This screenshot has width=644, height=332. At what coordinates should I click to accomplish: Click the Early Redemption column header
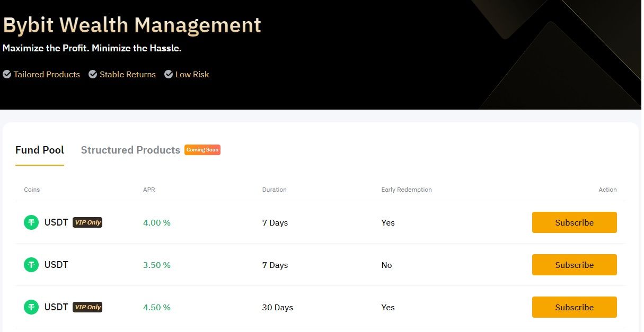(406, 190)
